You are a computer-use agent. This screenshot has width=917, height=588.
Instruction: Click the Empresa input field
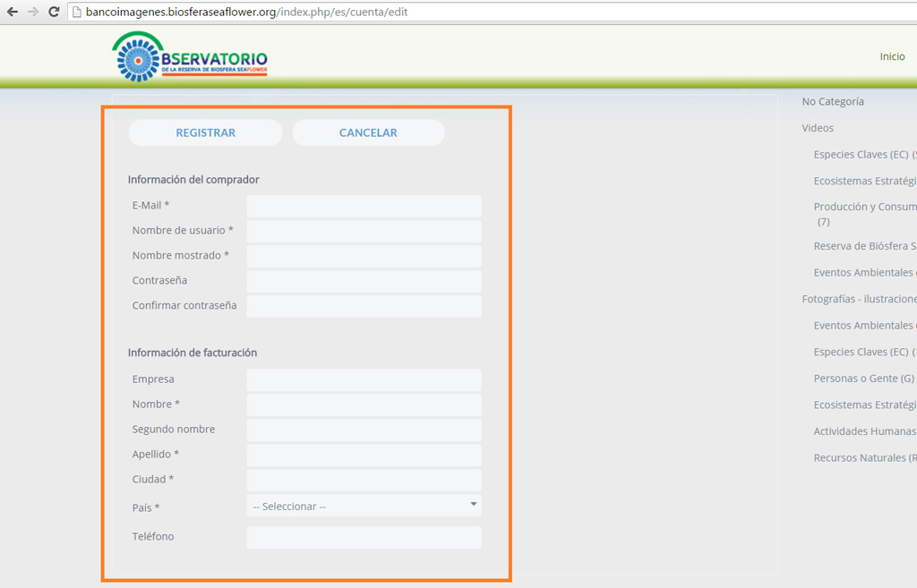[364, 379]
